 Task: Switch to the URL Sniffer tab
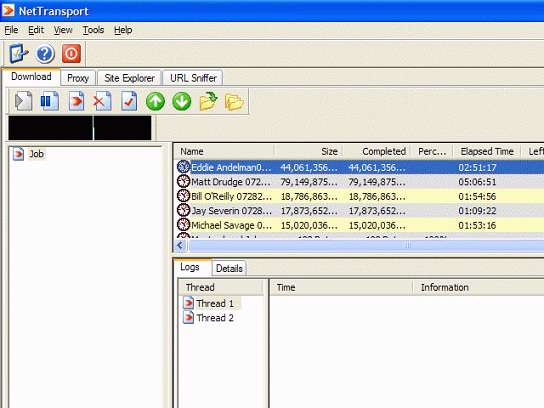[x=193, y=78]
